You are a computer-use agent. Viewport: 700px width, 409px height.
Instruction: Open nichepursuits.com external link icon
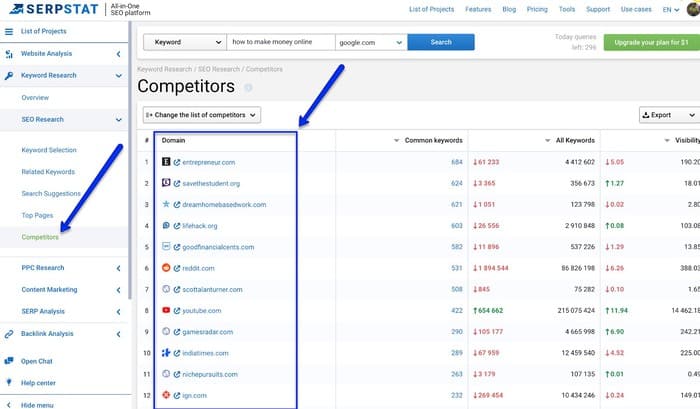[x=177, y=375]
